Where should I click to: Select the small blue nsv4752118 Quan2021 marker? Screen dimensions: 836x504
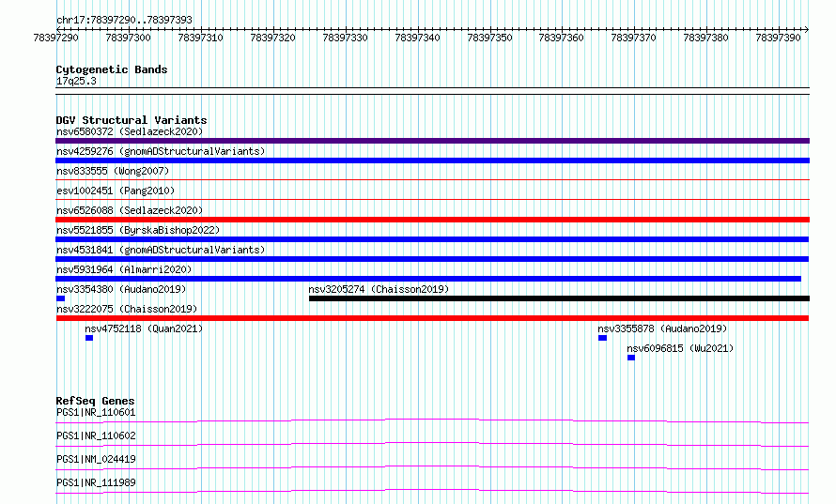coord(89,338)
